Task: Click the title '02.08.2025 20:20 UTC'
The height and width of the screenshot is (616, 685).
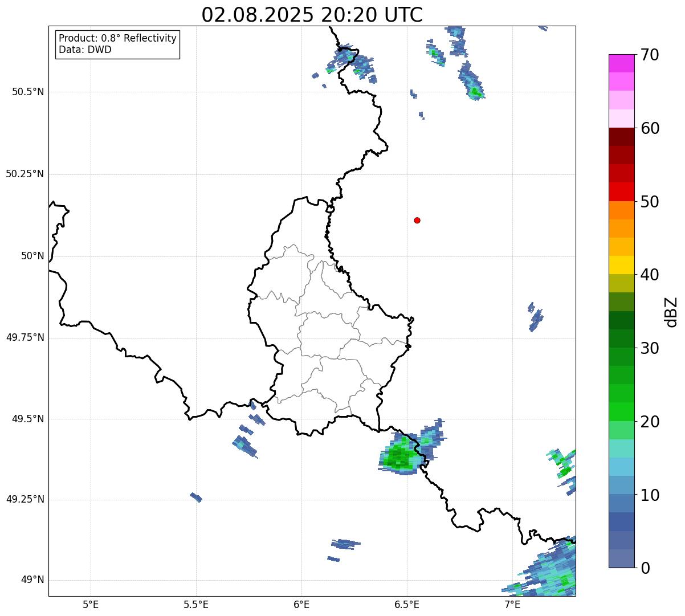Action: pyautogui.click(x=312, y=15)
